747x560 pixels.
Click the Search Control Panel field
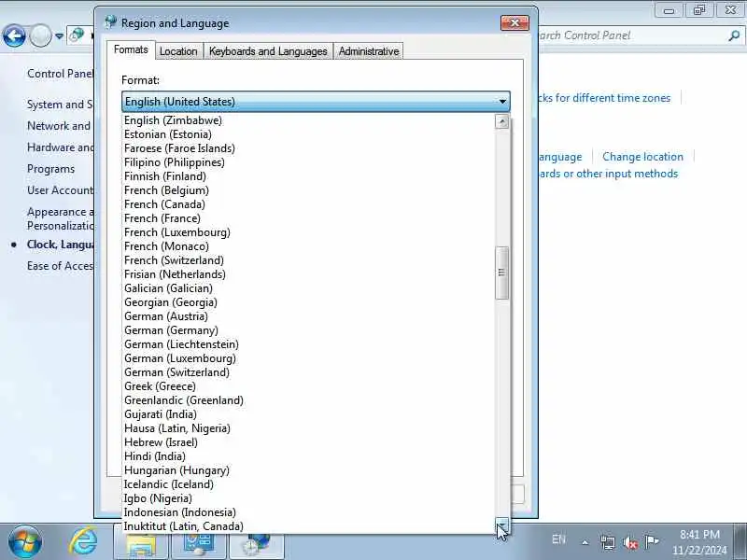pyautogui.click(x=634, y=35)
